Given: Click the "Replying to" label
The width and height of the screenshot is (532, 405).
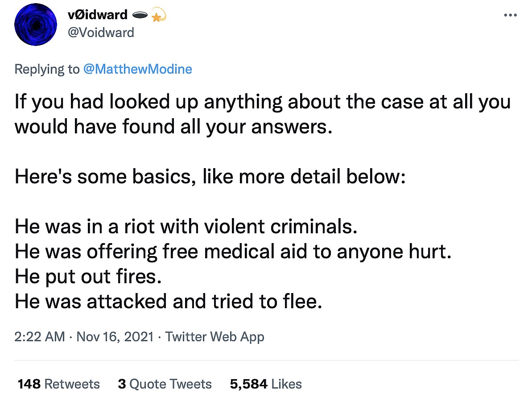Looking at the screenshot, I should tap(46, 69).
